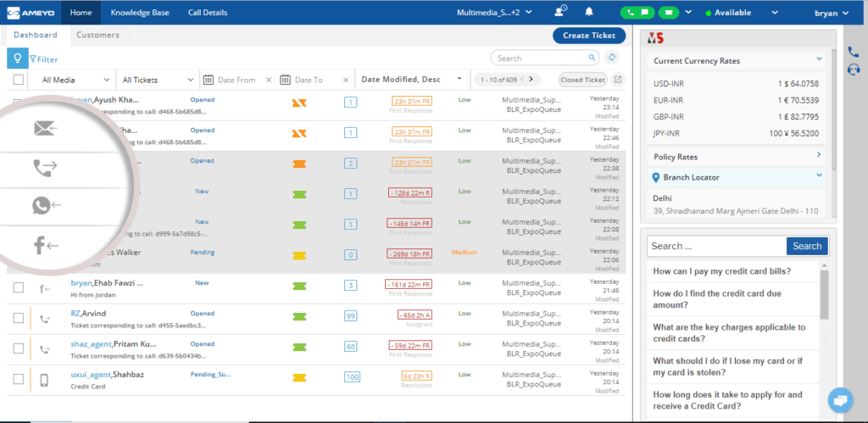Tick the select-all tickets checkbox
Image resolution: width=868 pixels, height=423 pixels.
[x=19, y=80]
